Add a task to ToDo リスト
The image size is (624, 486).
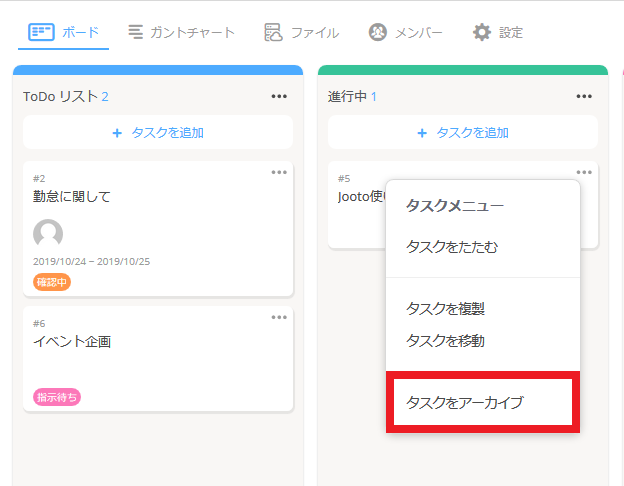tap(158, 132)
